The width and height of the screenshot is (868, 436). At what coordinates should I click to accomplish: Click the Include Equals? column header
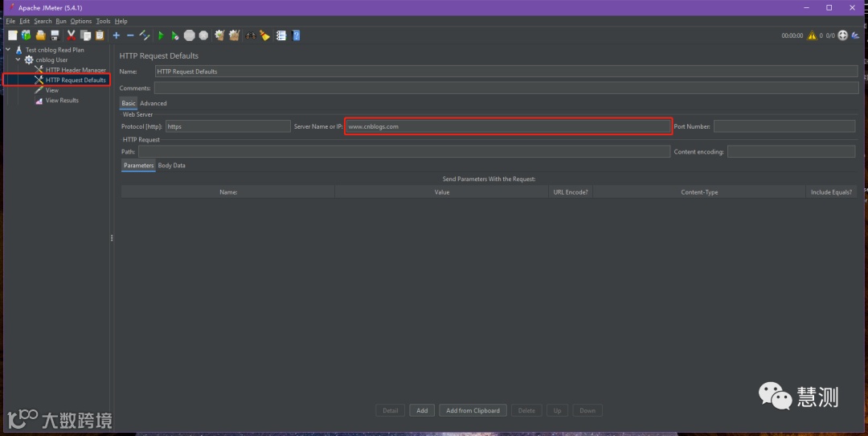coord(832,192)
